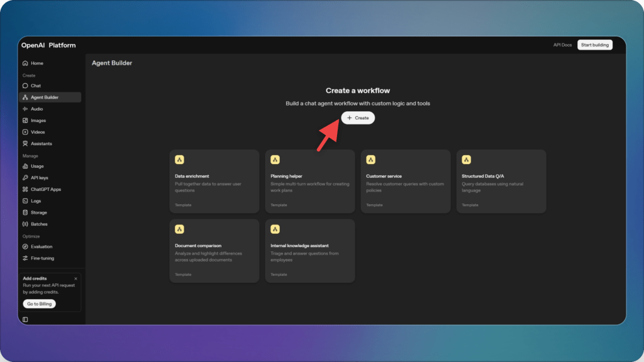Click the Fine-tuning sidebar label
Screen dimensions: 644x362
pos(42,258)
